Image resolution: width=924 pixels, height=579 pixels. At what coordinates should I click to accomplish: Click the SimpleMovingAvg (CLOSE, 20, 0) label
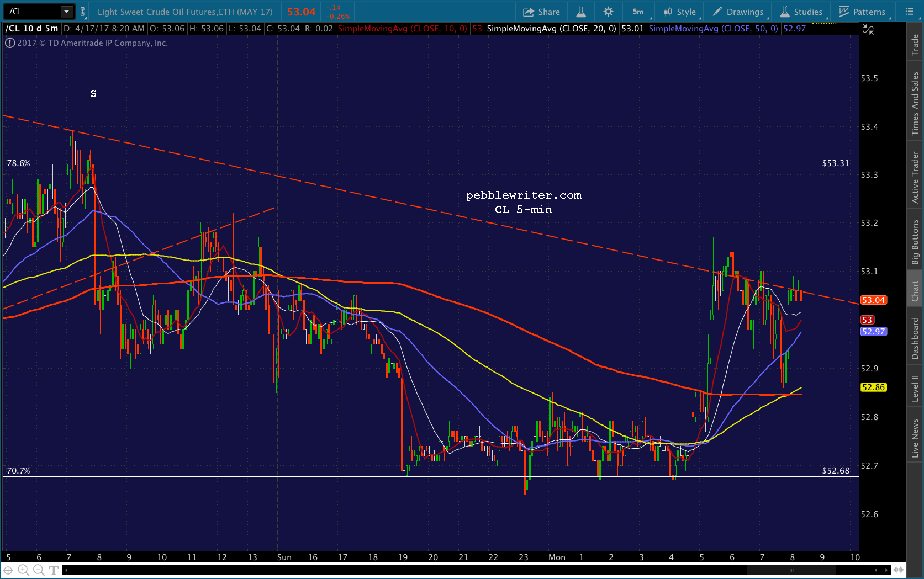point(551,29)
